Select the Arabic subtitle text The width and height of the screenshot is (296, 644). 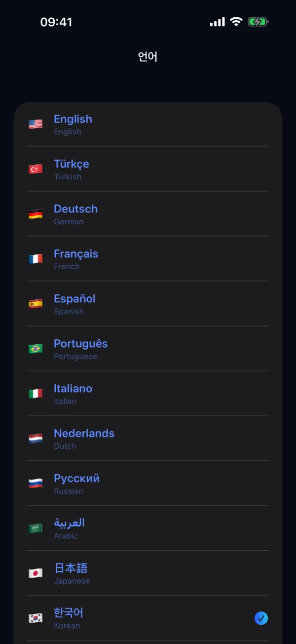(66, 536)
